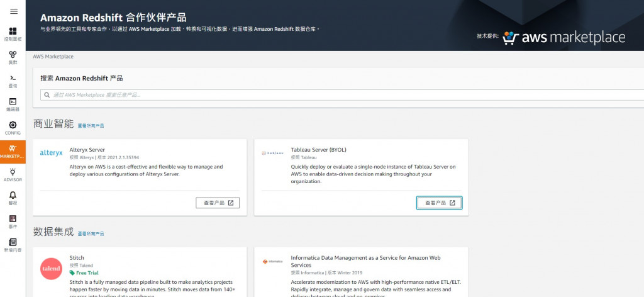
Task: Click the Talend logo
Action: (52, 269)
